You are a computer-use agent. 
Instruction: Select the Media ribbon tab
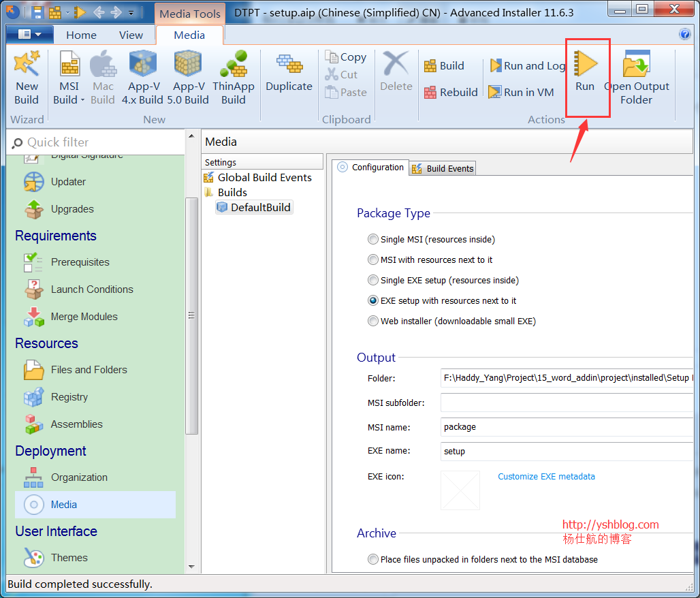click(189, 35)
